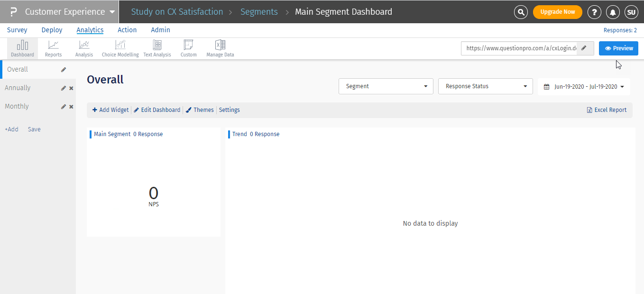The width and height of the screenshot is (644, 294).
Task: Expand the Segment dropdown
Action: tap(386, 86)
